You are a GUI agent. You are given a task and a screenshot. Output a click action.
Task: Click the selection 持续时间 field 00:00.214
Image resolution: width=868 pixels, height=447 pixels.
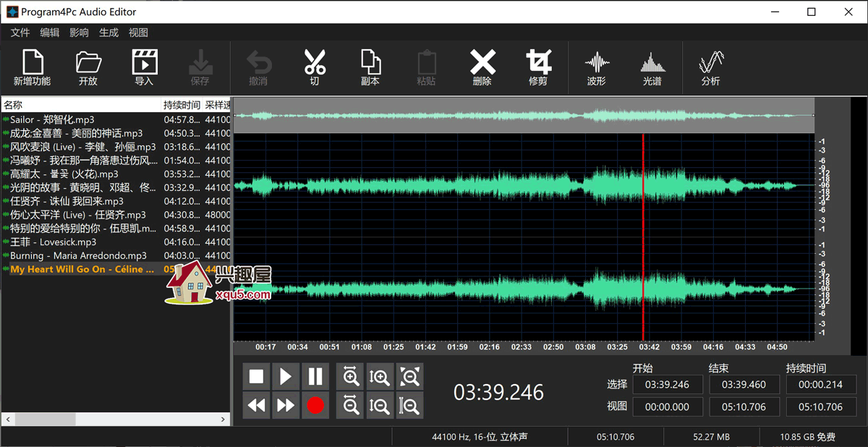click(x=821, y=385)
